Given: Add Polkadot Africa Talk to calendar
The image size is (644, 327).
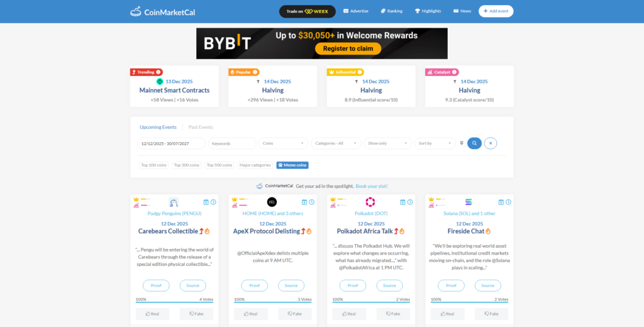Looking at the screenshot, I should (402, 202).
